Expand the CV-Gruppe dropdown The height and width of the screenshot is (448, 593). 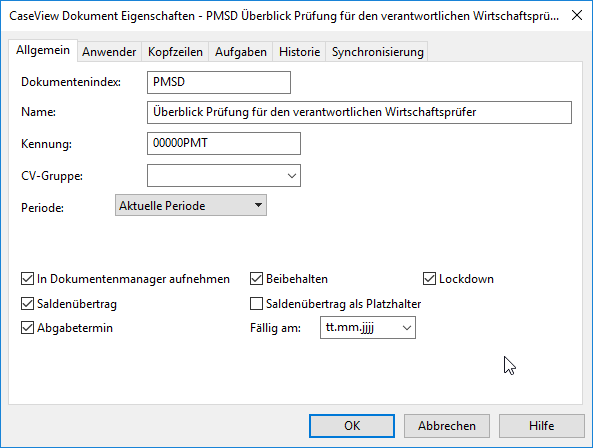[x=224, y=175]
